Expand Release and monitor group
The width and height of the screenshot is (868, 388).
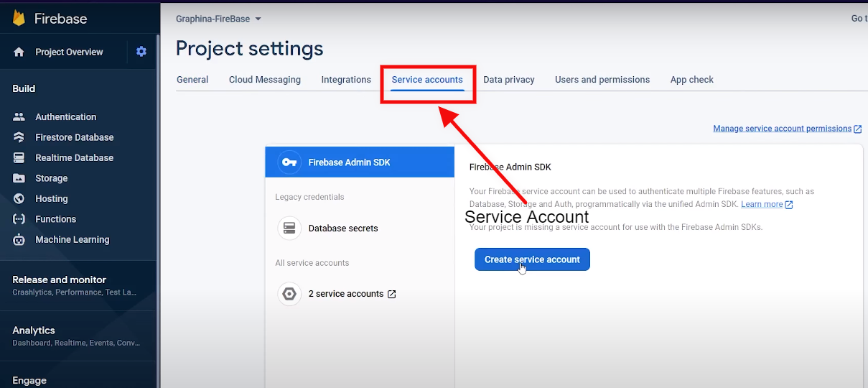click(79, 285)
